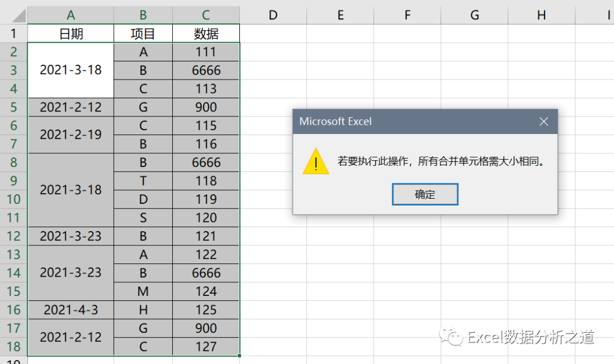Select column E header
Screen dimensions: 614x364
341,15
